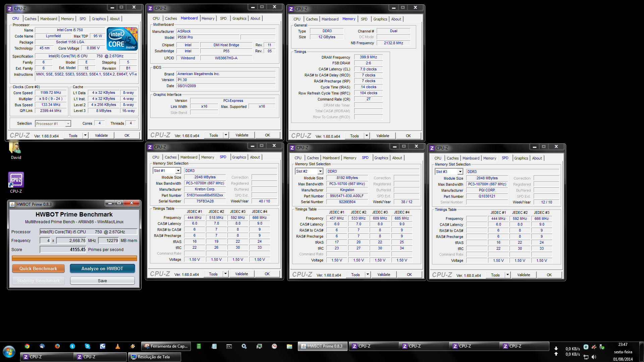
Task: Expand the Slot #1 memory slot selector
Action: coord(178,171)
